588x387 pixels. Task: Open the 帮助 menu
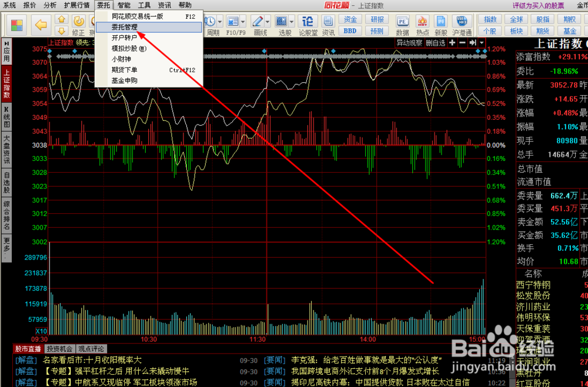point(185,5)
